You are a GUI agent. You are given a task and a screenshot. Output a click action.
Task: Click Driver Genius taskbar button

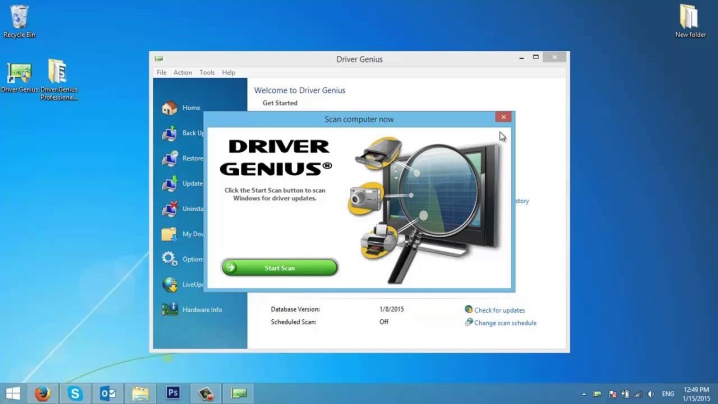pyautogui.click(x=239, y=393)
